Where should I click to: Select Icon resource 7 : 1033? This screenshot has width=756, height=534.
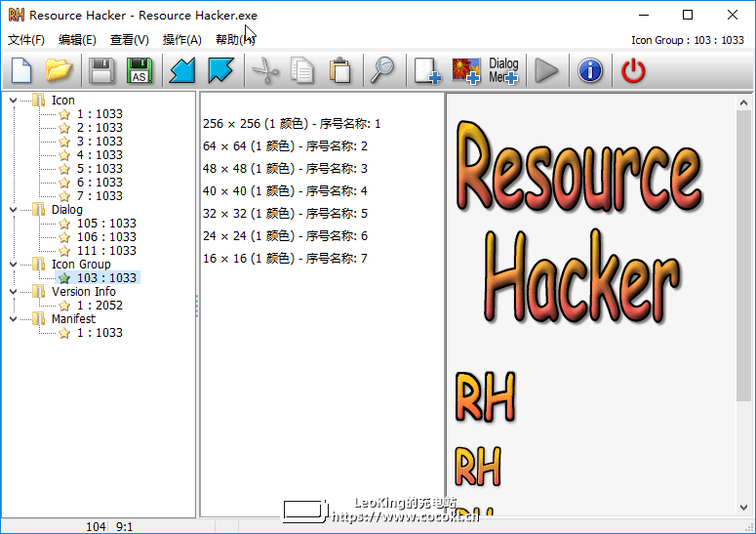click(99, 196)
